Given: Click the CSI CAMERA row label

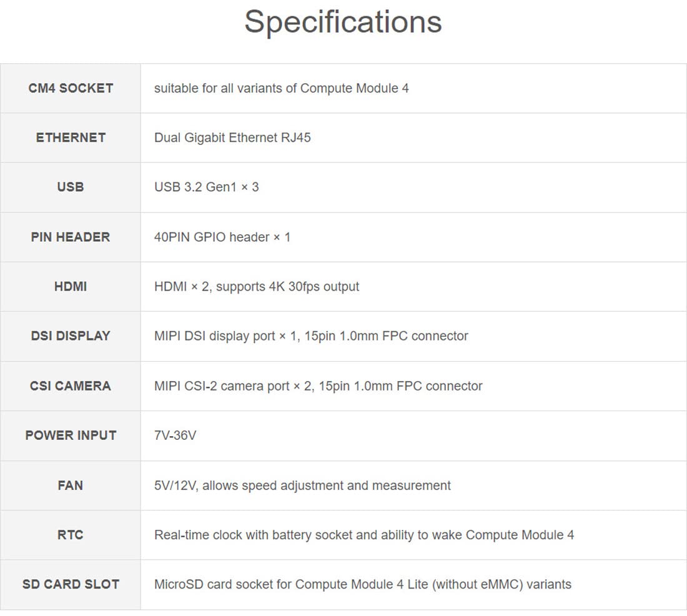Looking at the screenshot, I should (x=71, y=385).
